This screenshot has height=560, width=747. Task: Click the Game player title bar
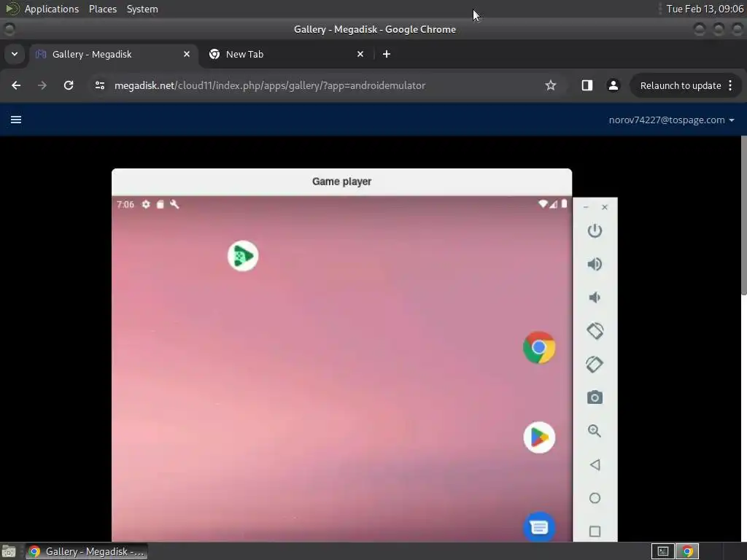pyautogui.click(x=341, y=182)
